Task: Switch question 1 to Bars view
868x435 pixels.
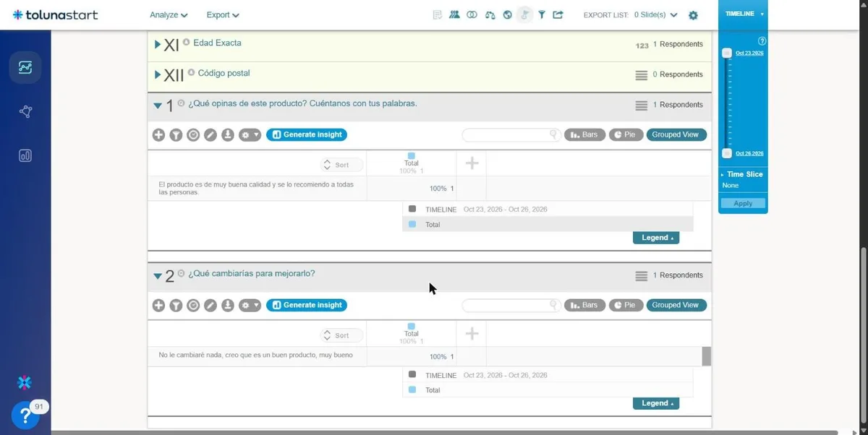Action: (584, 134)
